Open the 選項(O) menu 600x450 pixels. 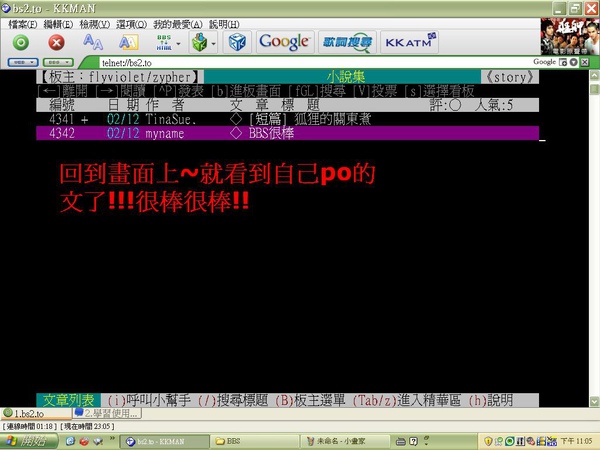[131, 24]
